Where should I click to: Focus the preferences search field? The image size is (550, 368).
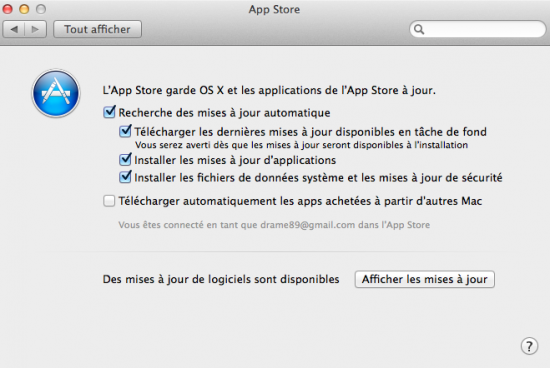pos(478,29)
